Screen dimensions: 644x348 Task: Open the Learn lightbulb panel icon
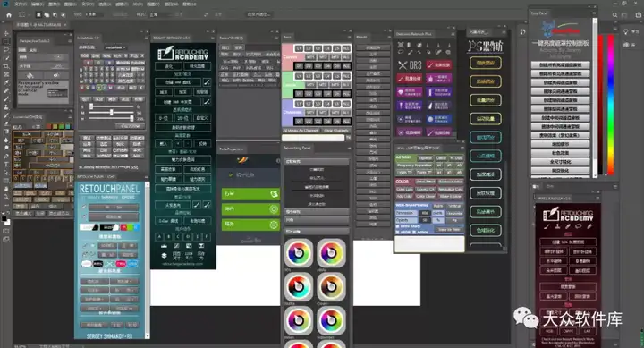click(x=625, y=31)
